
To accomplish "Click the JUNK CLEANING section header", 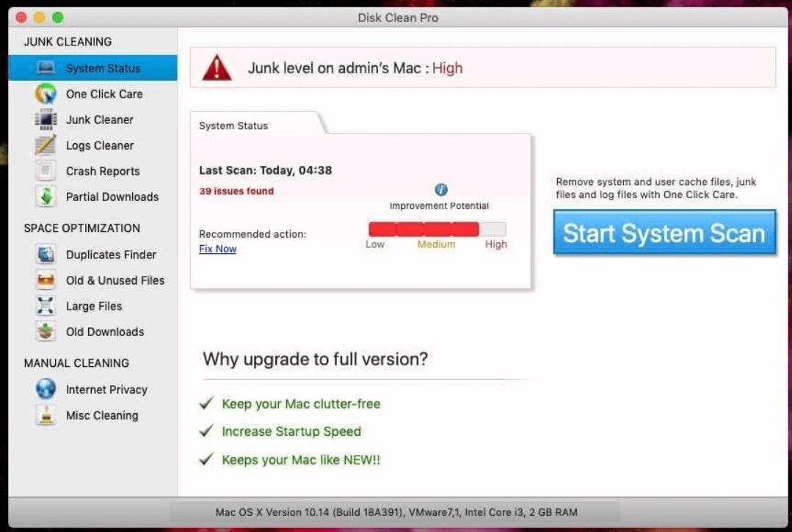I will (68, 41).
